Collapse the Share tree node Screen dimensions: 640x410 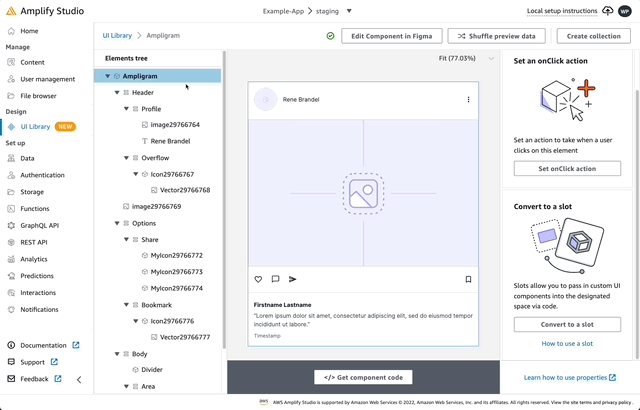tap(126, 239)
